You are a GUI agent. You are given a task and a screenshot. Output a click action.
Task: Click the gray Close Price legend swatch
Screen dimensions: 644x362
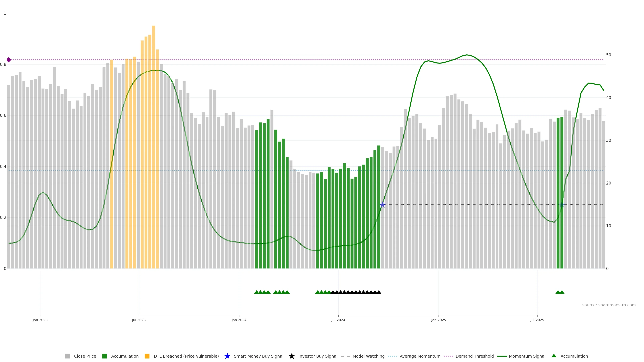67,356
